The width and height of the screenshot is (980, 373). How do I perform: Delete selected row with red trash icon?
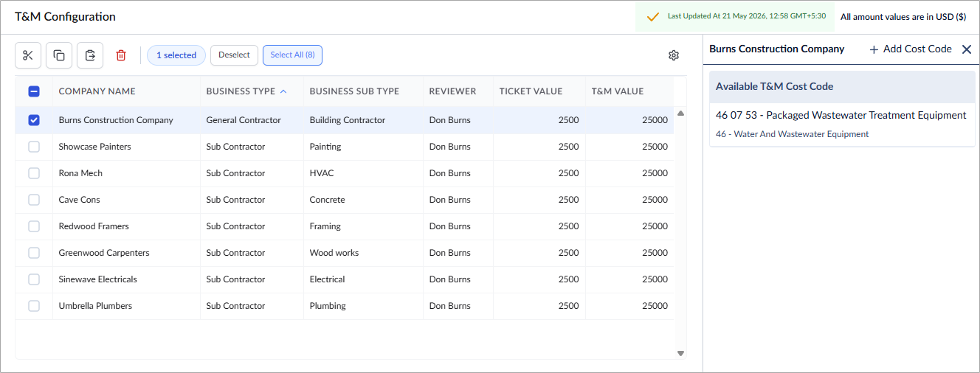(x=121, y=55)
